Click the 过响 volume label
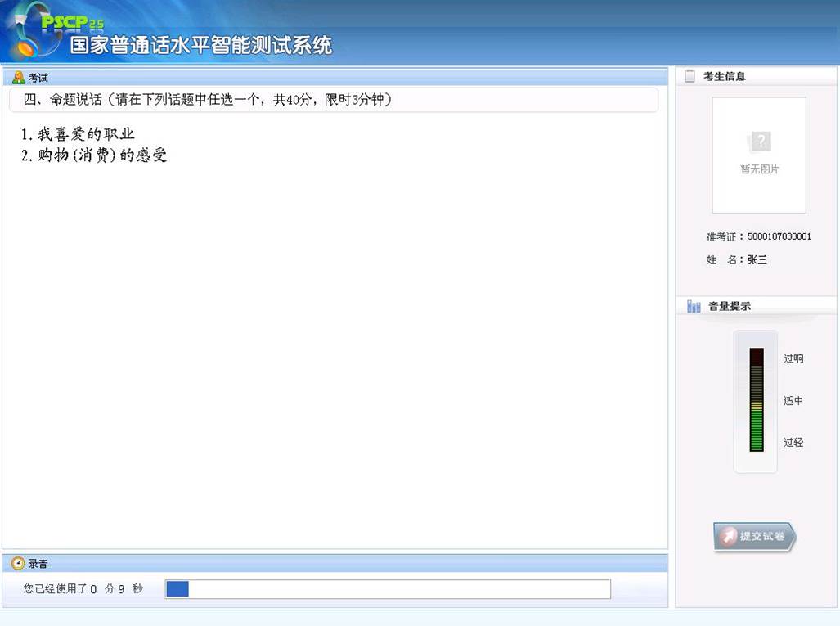The image size is (840, 626). (x=793, y=358)
